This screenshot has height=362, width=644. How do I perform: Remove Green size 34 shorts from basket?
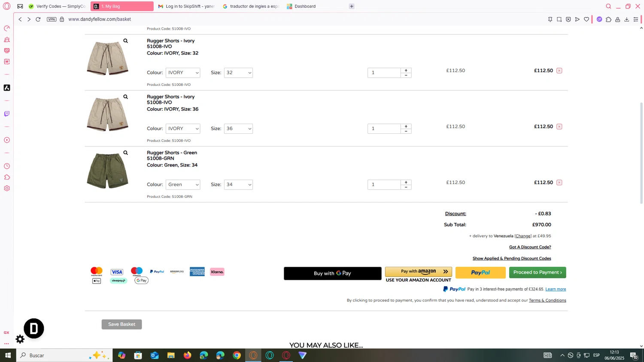coord(559,182)
